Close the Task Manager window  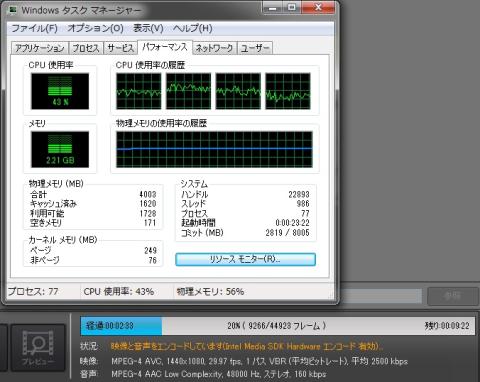318,7
